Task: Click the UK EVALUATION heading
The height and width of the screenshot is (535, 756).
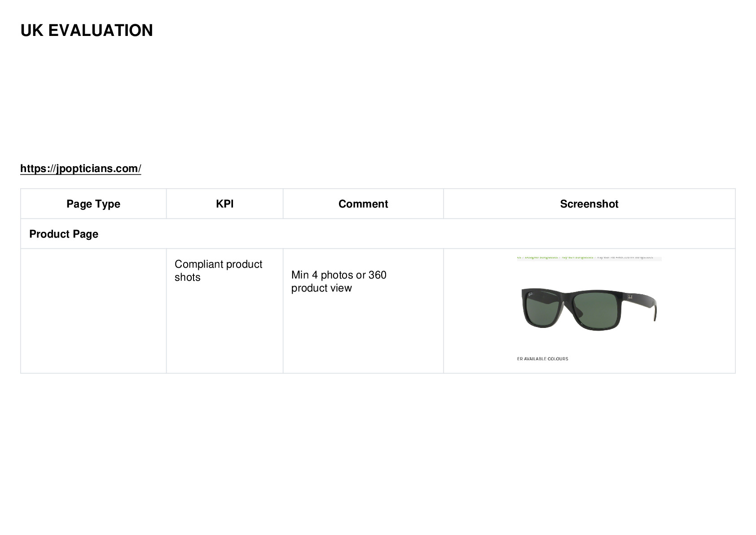Action: (x=87, y=31)
